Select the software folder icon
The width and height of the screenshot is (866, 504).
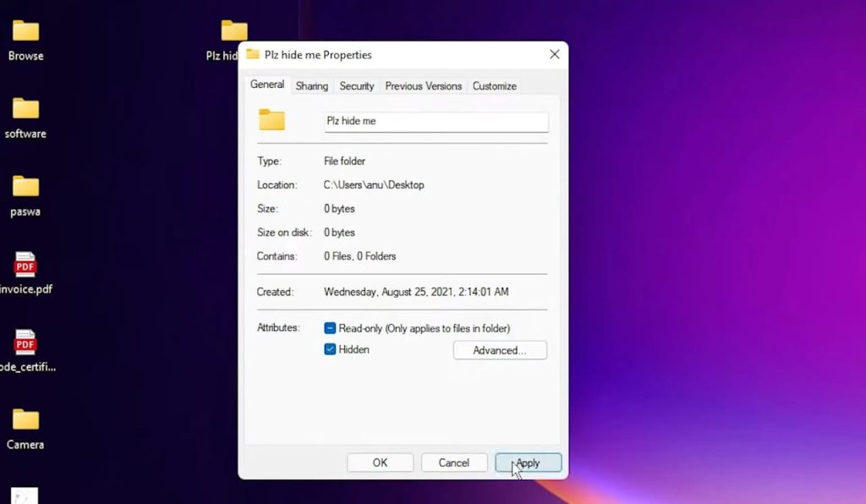click(x=25, y=110)
